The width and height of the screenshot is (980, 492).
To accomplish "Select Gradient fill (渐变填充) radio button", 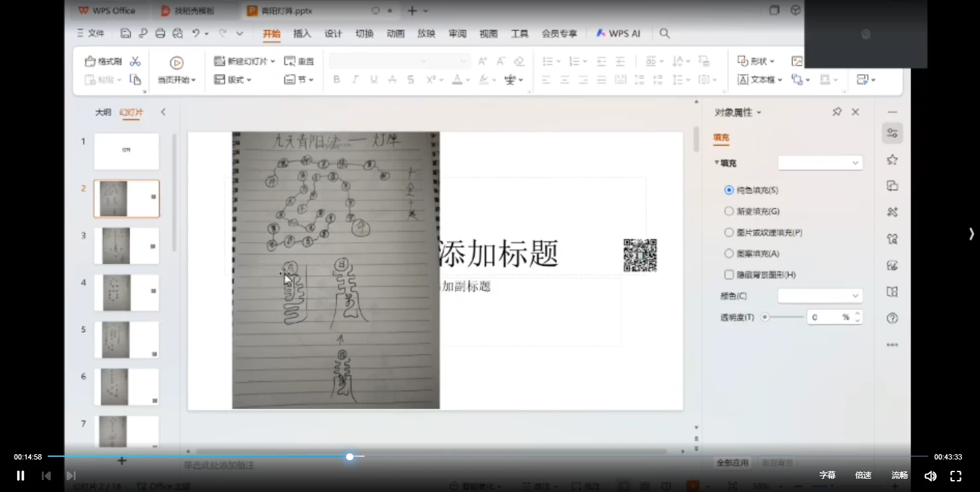I will point(729,212).
